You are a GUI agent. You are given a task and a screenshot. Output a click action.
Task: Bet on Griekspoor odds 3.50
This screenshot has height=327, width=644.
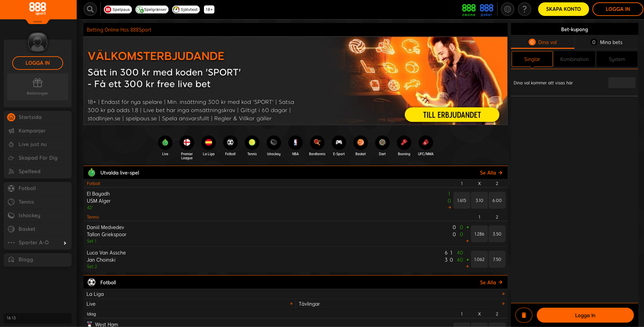tap(497, 234)
